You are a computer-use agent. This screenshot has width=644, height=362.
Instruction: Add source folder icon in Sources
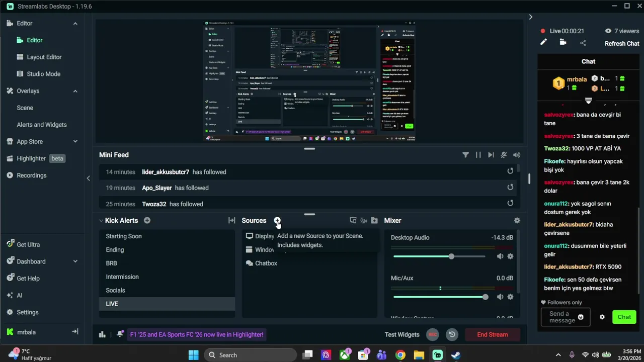[374, 220]
